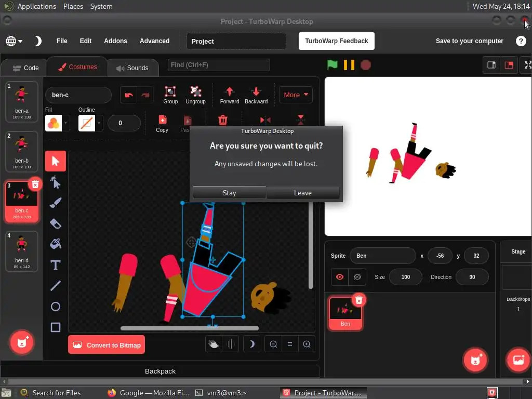Click the help question mark icon
Viewport: 532px width, 399px height.
[521, 41]
